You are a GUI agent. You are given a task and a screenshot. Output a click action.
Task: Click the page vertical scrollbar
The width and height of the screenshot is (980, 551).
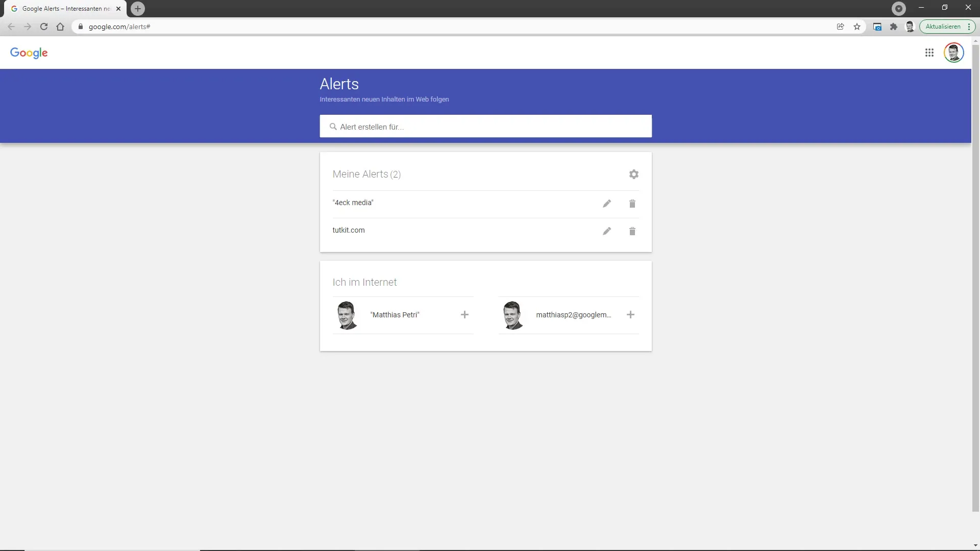point(975,278)
